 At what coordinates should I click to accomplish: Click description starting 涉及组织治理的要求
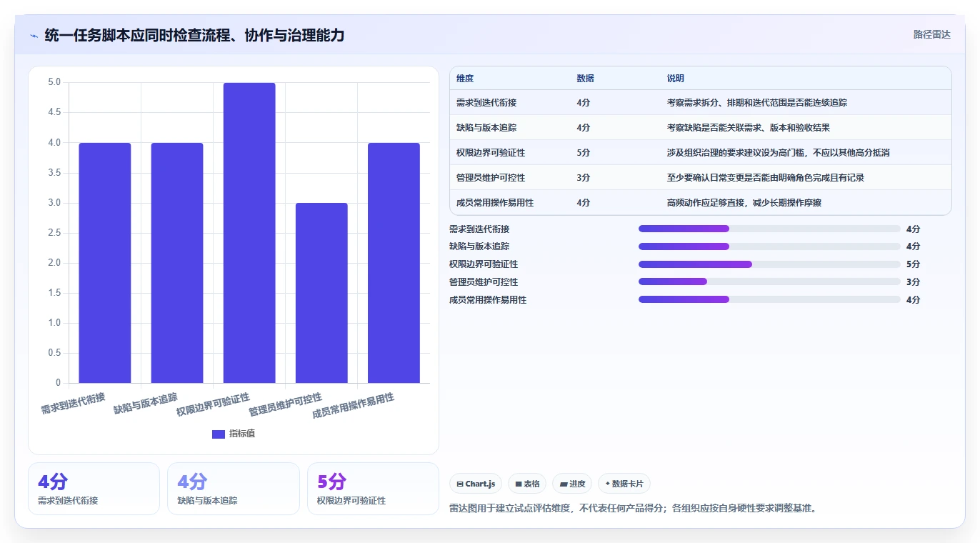point(779,153)
